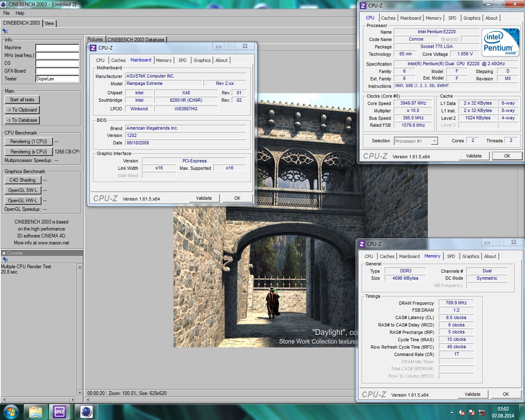Open the Help menu

20,13
